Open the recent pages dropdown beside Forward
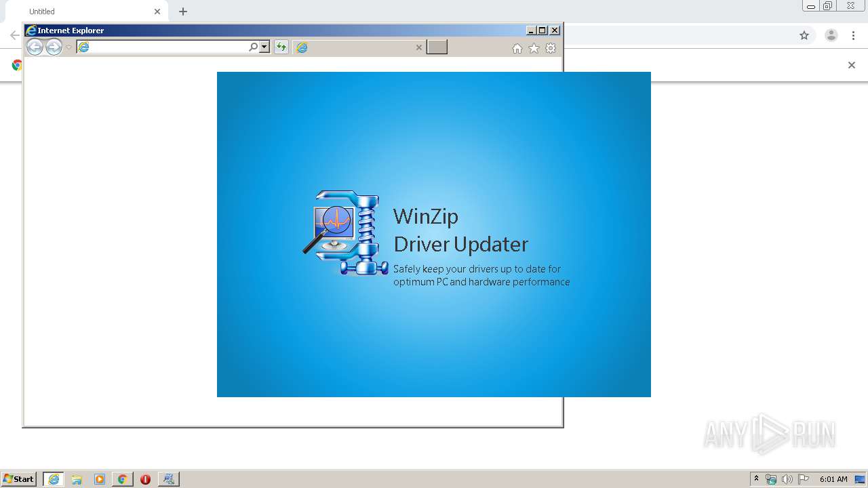The height and width of the screenshot is (488, 868). tap(68, 47)
